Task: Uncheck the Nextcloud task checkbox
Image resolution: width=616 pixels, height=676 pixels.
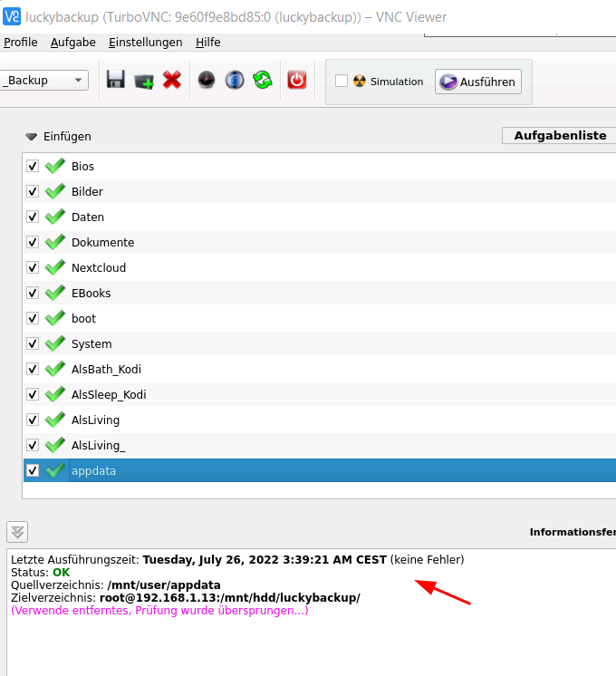Action: (x=33, y=268)
